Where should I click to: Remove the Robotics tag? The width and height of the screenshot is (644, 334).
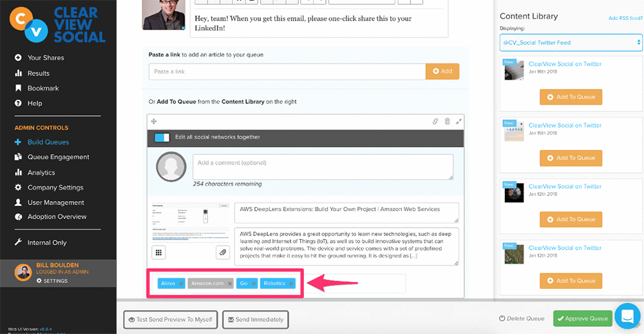point(291,284)
